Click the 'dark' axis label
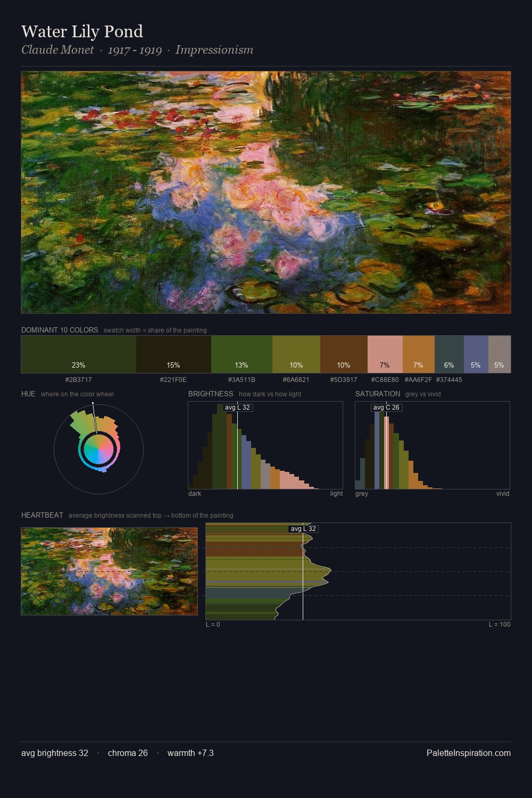The height and width of the screenshot is (798, 532). pos(195,494)
